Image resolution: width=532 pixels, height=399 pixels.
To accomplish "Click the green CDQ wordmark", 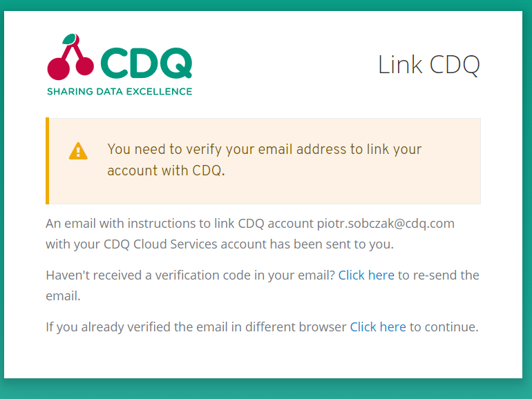I will pos(146,63).
